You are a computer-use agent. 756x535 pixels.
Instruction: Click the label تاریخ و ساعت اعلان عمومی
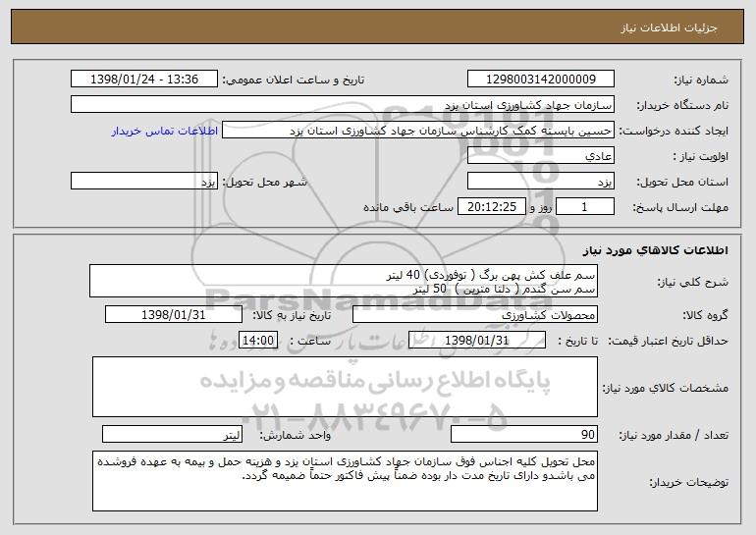point(294,80)
